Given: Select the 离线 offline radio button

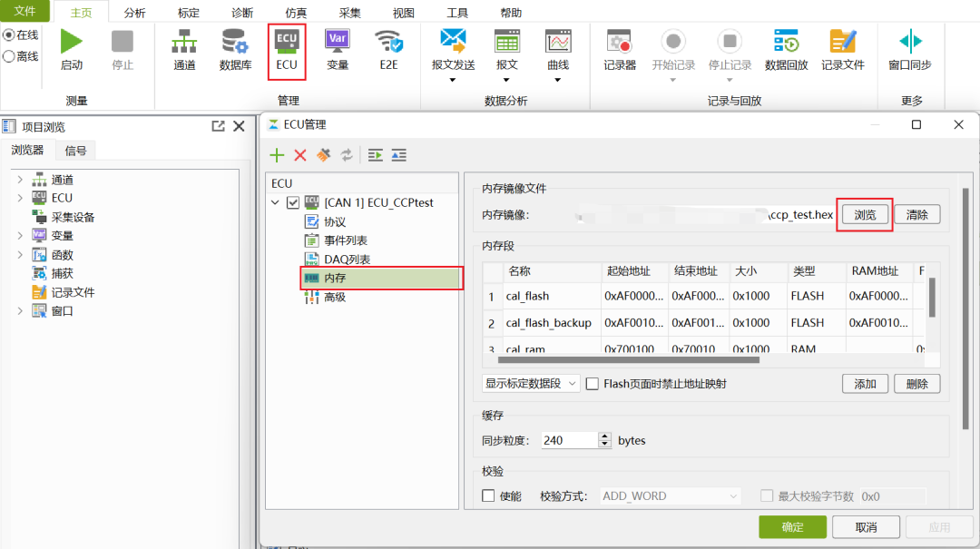Looking at the screenshot, I should coord(9,56).
